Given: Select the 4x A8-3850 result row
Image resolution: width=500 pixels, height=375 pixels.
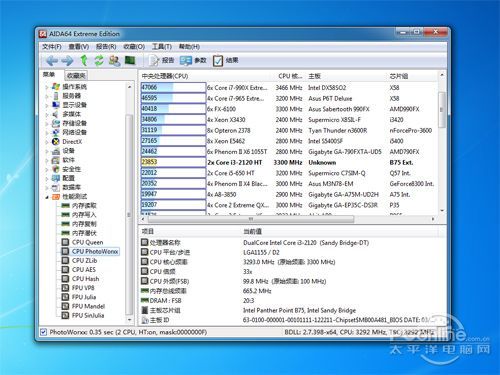Looking at the screenshot, I should click(x=289, y=194).
